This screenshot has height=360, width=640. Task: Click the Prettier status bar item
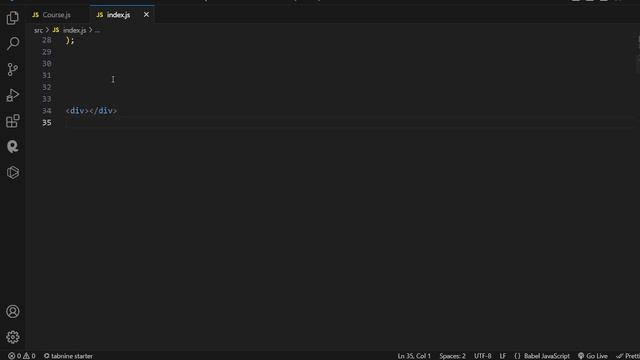628,356
